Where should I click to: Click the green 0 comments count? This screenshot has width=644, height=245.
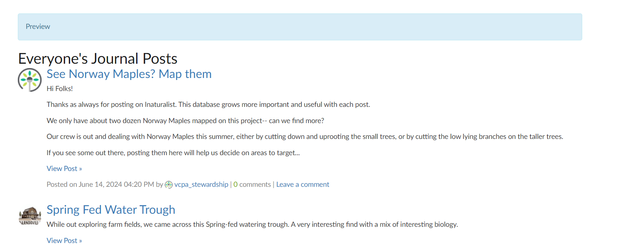236,184
